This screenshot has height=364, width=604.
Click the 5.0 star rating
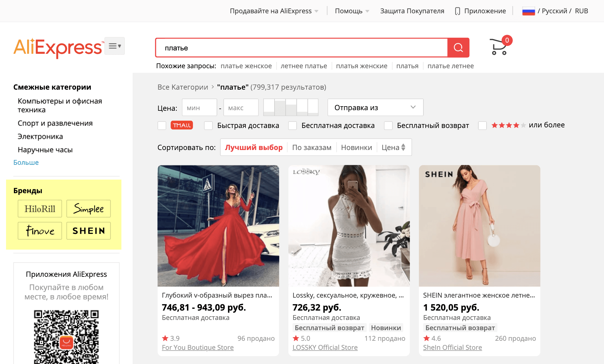pyautogui.click(x=301, y=338)
